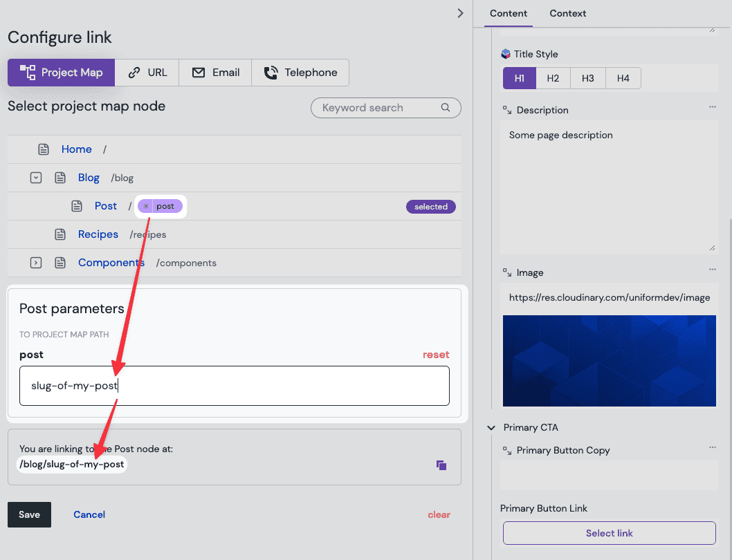This screenshot has height=560, width=732.
Task: Select the Project Map link type tab
Action: point(61,73)
